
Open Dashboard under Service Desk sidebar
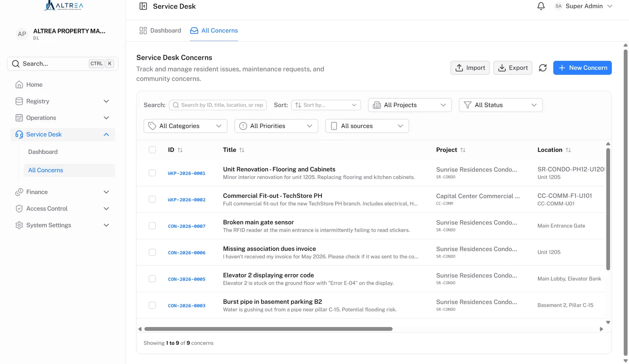pos(43,152)
